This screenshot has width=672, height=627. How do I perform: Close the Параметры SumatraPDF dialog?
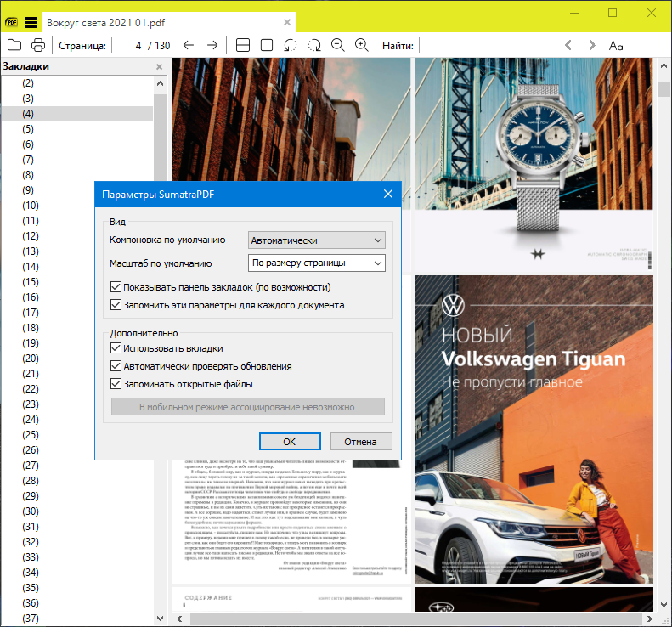pyautogui.click(x=388, y=195)
